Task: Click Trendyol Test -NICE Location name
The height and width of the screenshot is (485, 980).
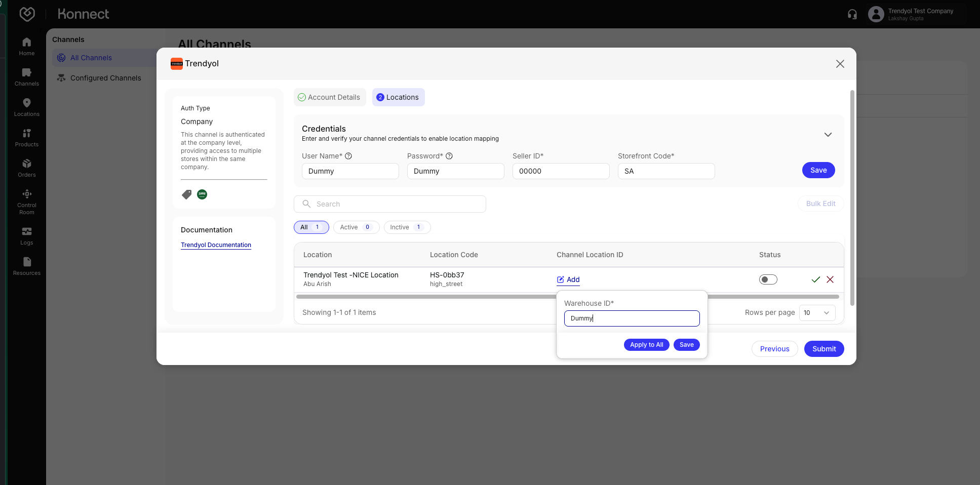Action: pyautogui.click(x=351, y=275)
